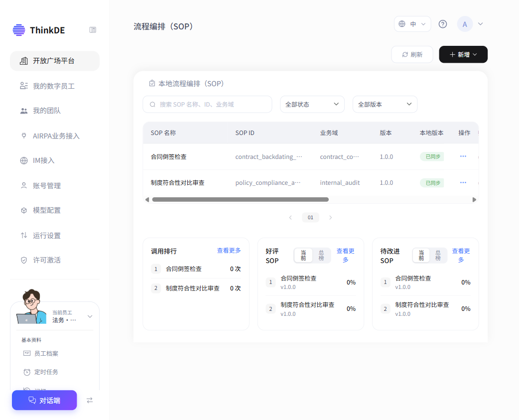
Task: Click the help question mark icon
Action: [442, 24]
